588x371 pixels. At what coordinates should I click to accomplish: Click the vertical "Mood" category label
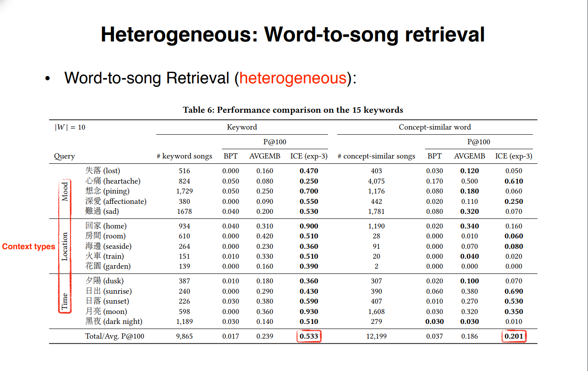pyautogui.click(x=65, y=191)
